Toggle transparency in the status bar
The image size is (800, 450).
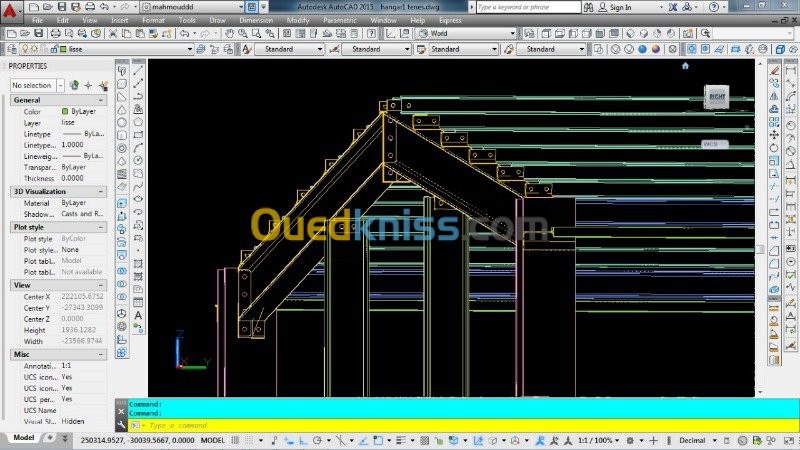click(x=424, y=440)
